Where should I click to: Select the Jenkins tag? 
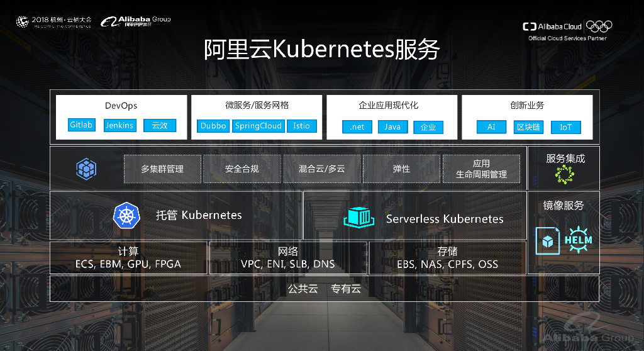(119, 125)
